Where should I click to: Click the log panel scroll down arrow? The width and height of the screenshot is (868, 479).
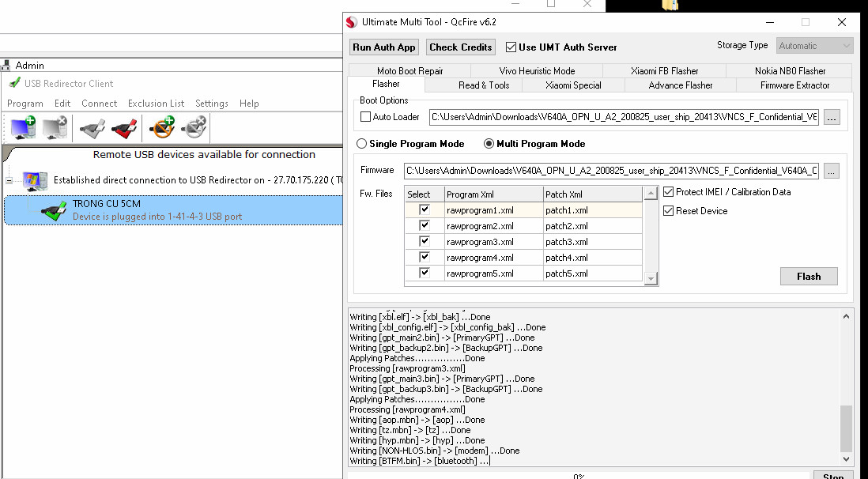846,458
